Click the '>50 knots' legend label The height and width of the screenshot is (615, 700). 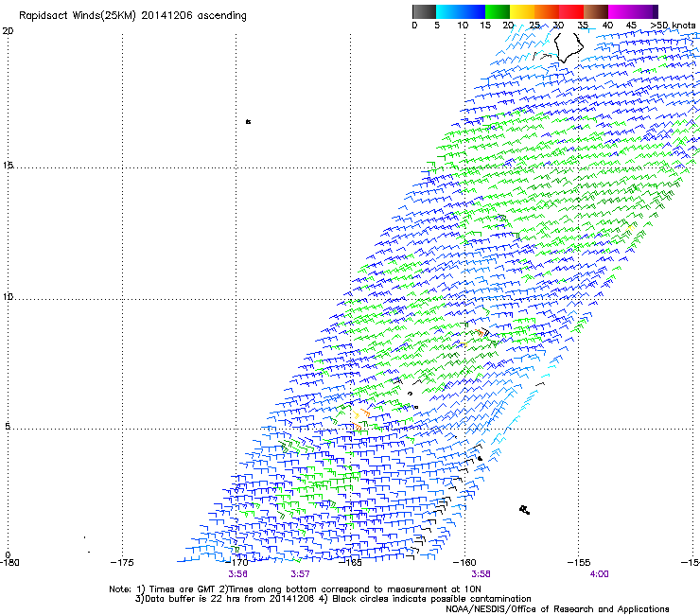673,26
